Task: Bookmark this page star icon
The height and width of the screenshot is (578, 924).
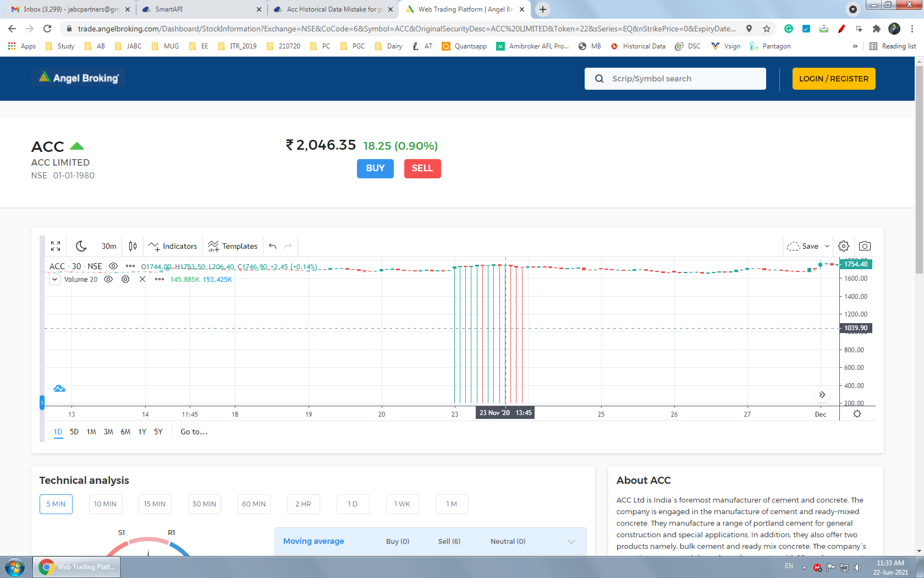Action: (767, 29)
